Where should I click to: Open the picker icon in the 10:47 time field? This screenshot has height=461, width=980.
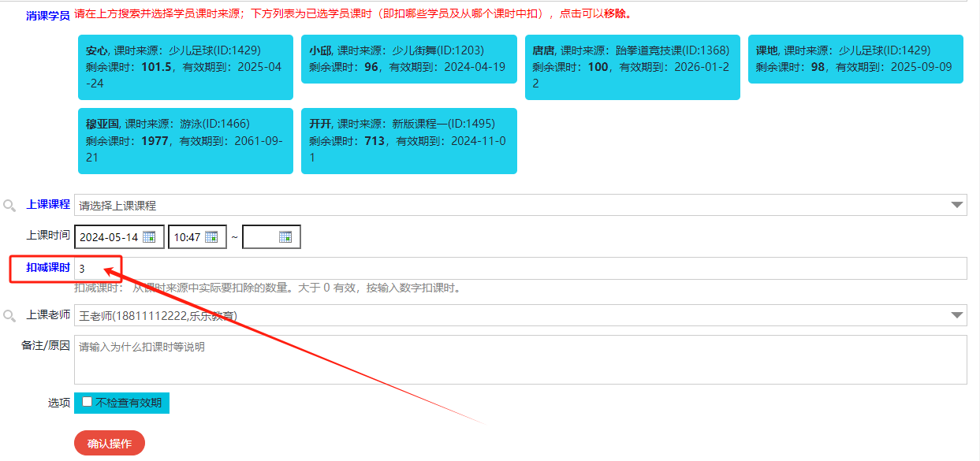(x=211, y=237)
